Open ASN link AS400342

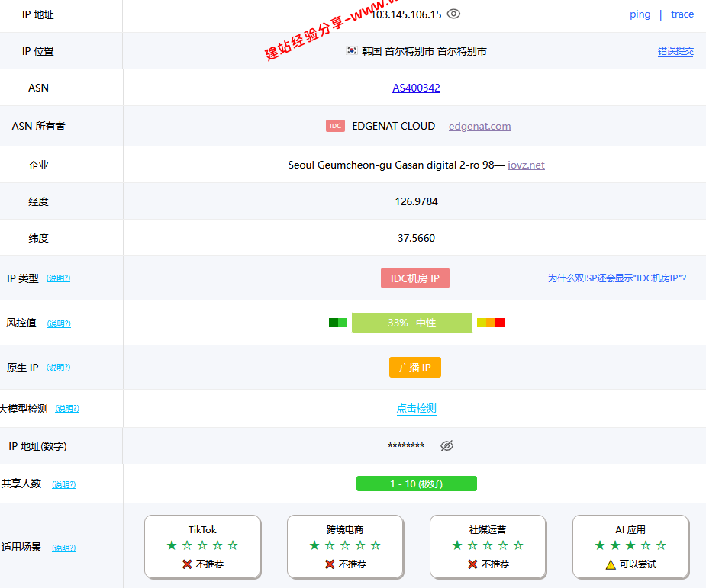click(416, 88)
